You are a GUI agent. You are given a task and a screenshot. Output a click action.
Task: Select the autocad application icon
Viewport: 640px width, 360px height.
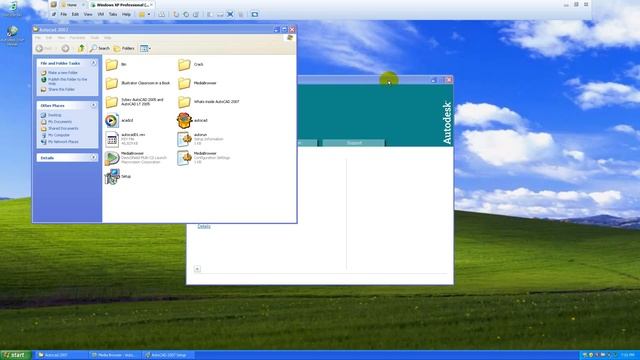pos(184,120)
